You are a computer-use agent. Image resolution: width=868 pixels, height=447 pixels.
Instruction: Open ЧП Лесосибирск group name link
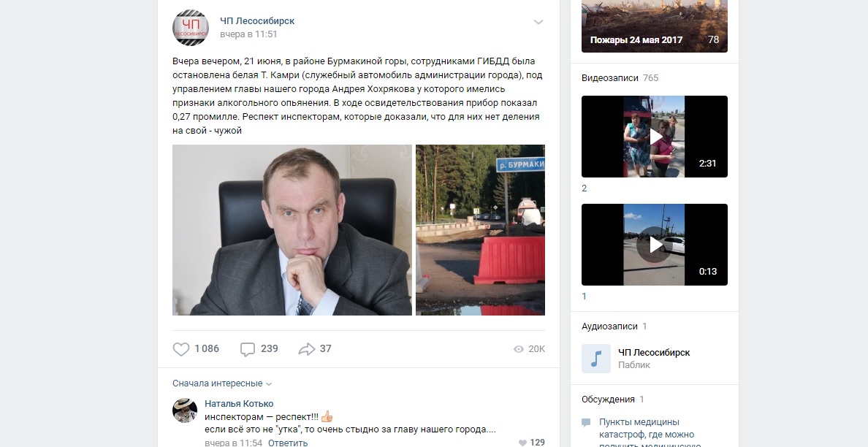tap(257, 21)
